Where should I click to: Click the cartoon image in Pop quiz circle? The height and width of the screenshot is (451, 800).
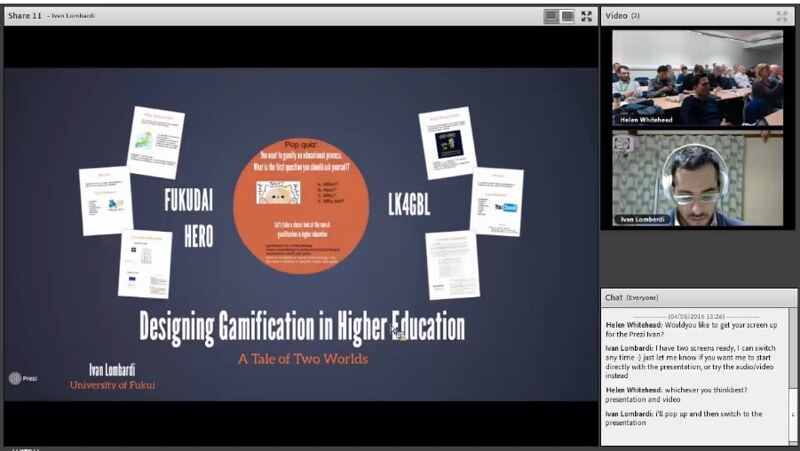pos(278,193)
